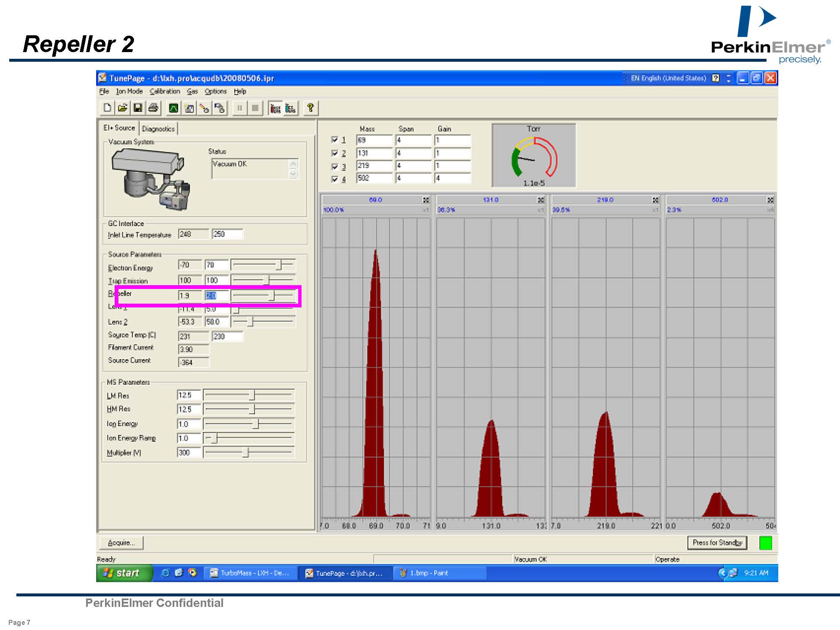Click the New file toolbar icon
This screenshot has width=840, height=630.
click(x=108, y=108)
